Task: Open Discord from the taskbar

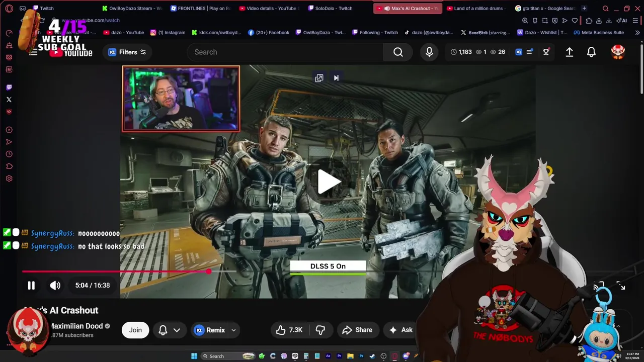Action: tap(406, 356)
